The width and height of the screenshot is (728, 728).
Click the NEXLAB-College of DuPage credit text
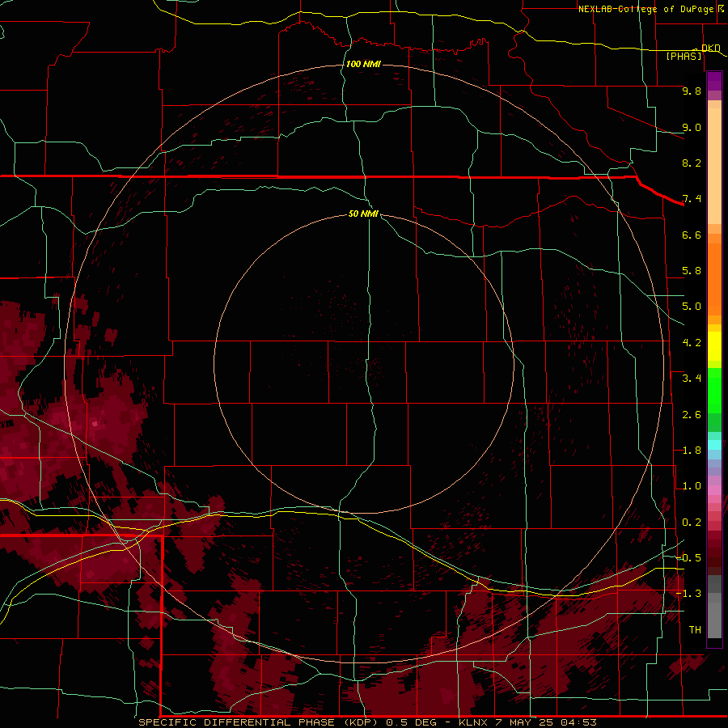coord(645,9)
